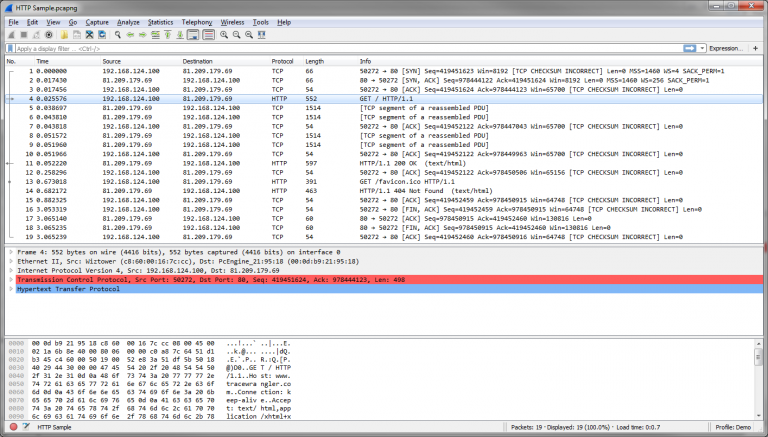Image resolution: width=768 pixels, height=437 pixels.
Task: Click the capture options gear icon
Action: click(47, 34)
